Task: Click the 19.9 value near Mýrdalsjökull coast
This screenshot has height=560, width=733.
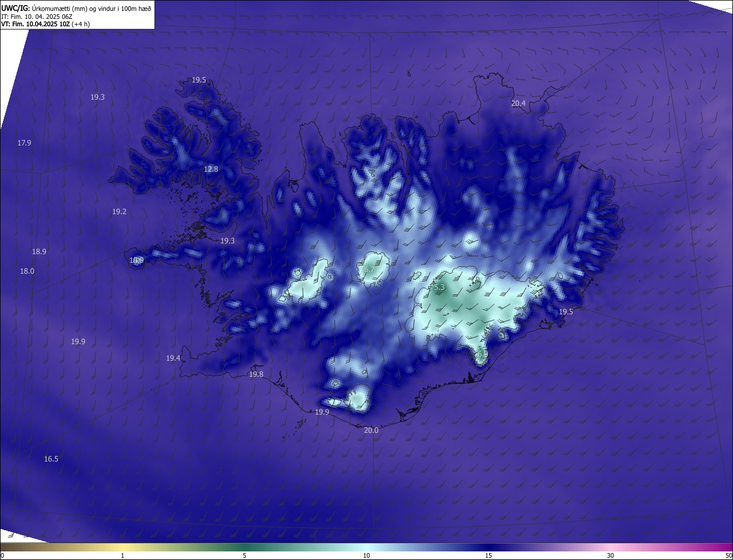Action: coord(322,412)
